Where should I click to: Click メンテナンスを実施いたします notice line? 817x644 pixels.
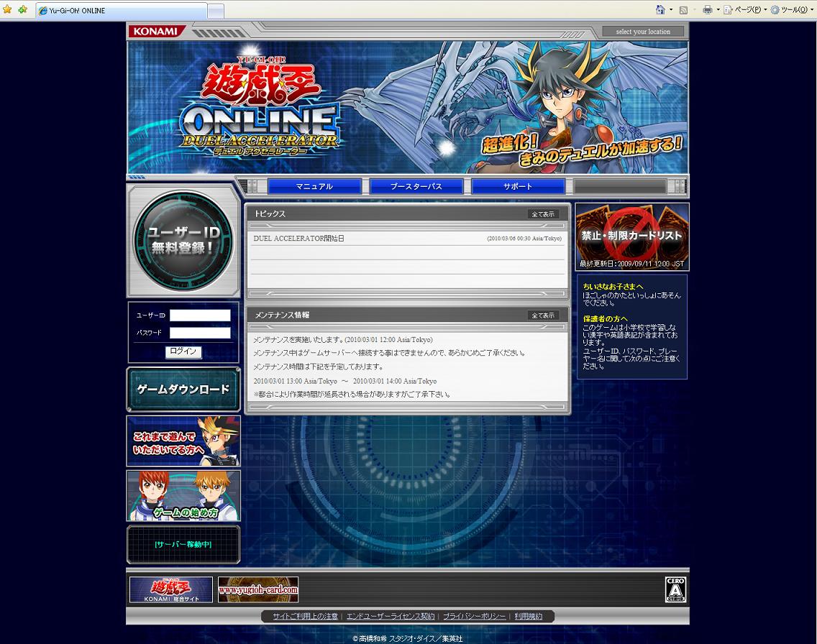click(x=343, y=339)
